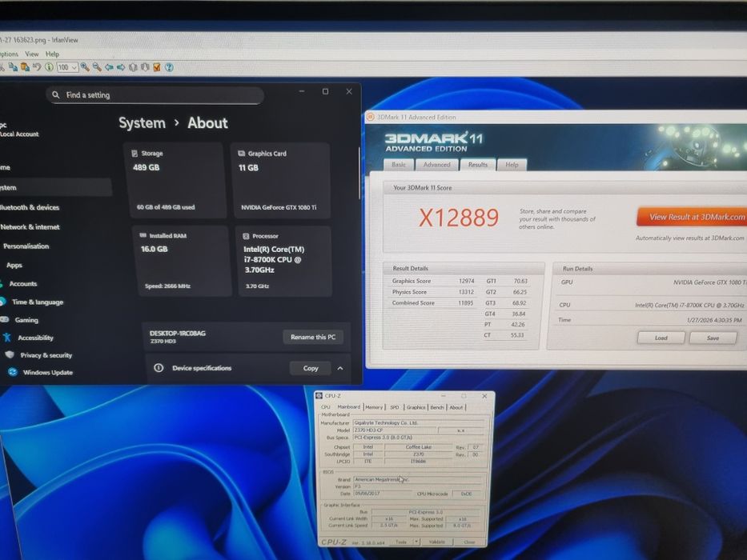The width and height of the screenshot is (747, 560).
Task: Go to next image with right arrow
Action: click(121, 67)
